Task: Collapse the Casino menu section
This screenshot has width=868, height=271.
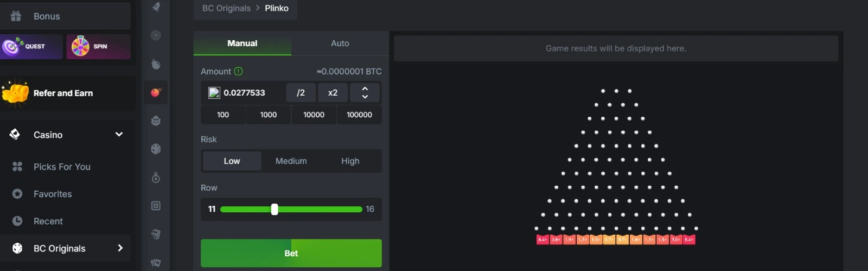Action: pos(119,135)
